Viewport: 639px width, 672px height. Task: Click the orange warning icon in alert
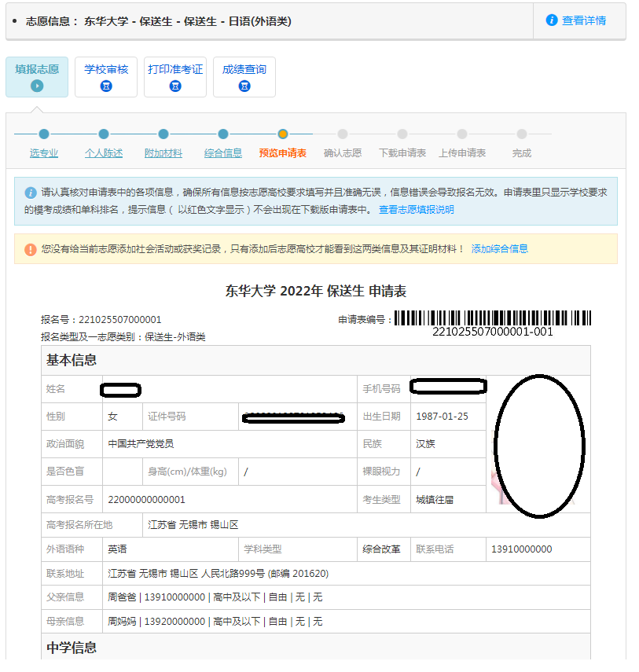tap(31, 249)
